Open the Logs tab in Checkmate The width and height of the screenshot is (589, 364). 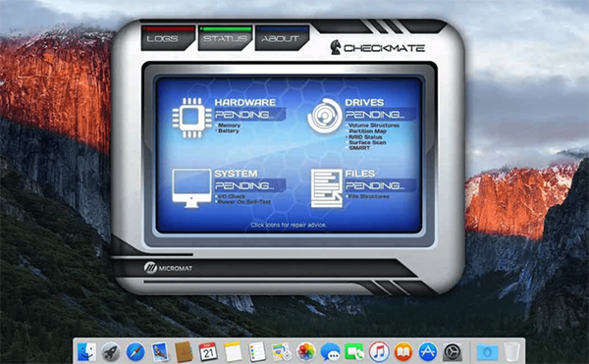(x=168, y=38)
